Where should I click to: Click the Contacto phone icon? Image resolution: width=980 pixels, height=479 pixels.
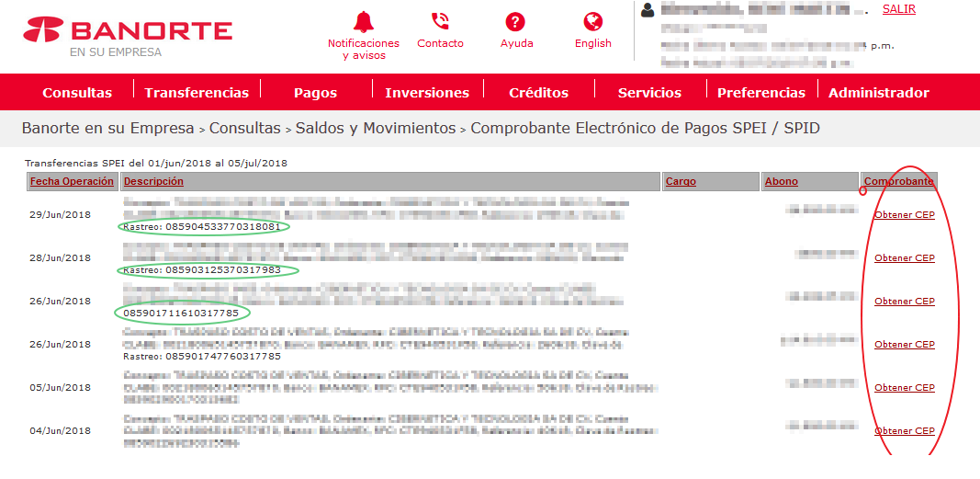440,22
